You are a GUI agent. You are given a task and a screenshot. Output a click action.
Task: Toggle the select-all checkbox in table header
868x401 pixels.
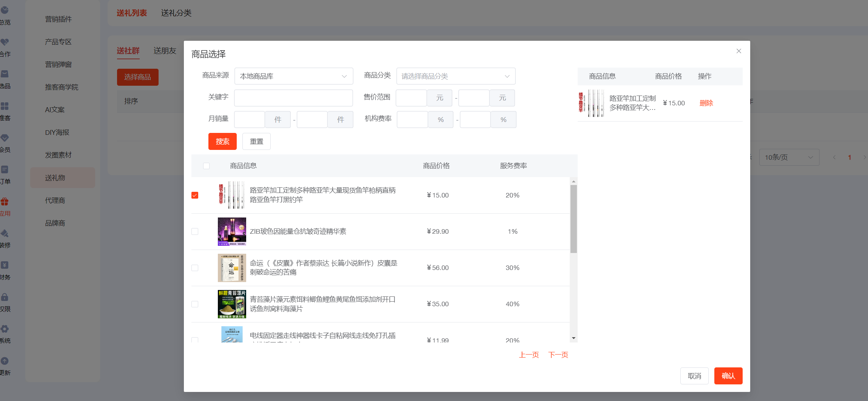coord(206,166)
